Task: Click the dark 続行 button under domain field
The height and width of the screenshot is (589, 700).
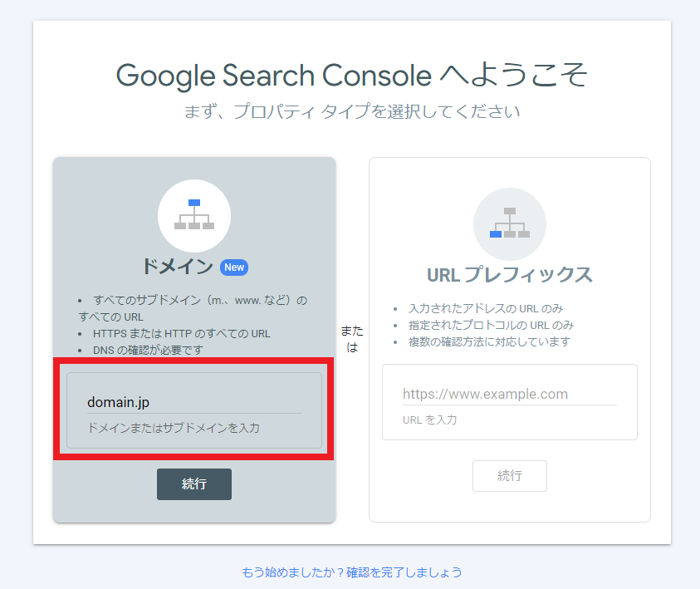Action: 194,484
